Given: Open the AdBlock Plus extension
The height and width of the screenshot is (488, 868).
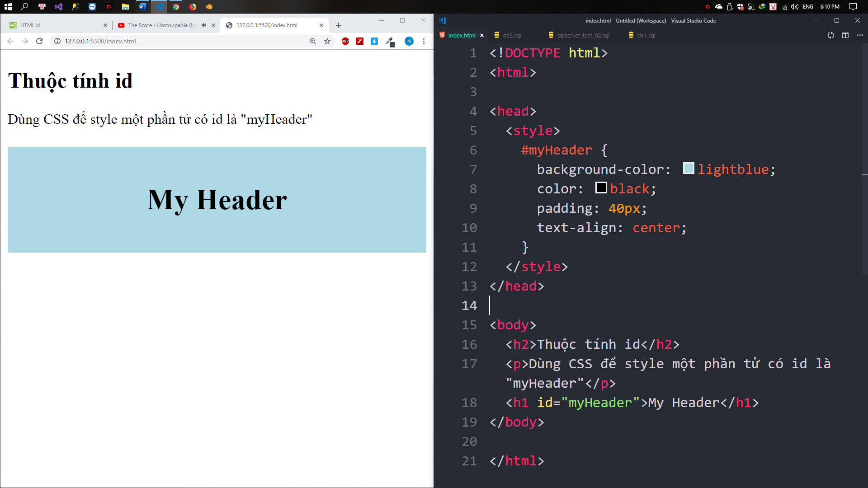Looking at the screenshot, I should coord(345,41).
